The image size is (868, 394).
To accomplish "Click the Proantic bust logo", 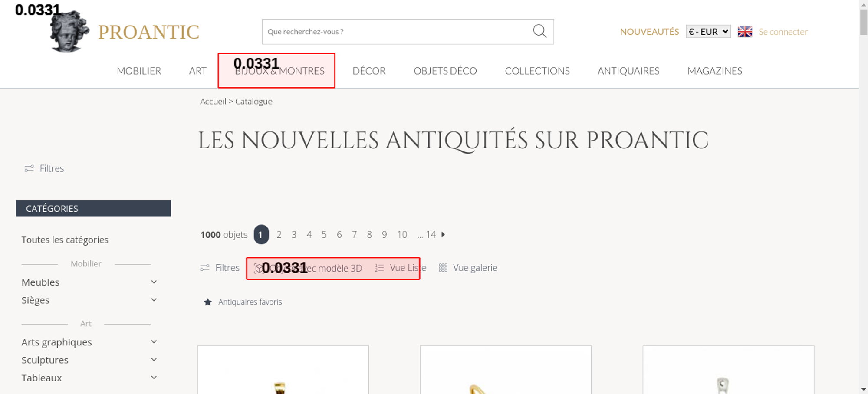I will click(x=69, y=32).
